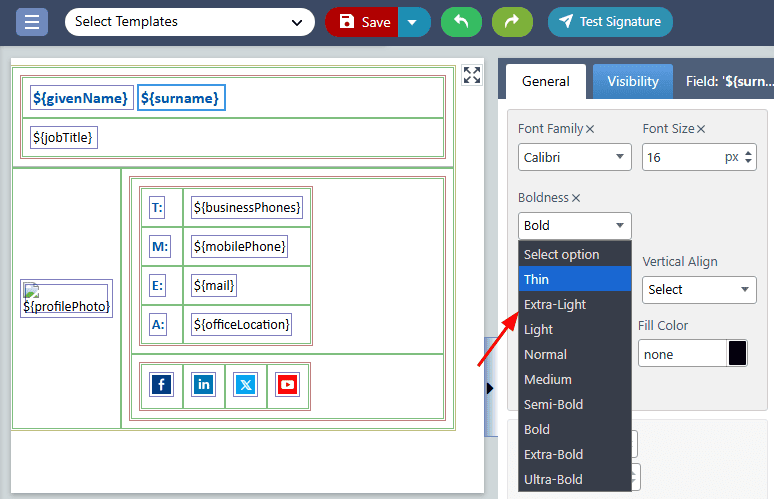Expand the Save button dropdown arrow

pyautogui.click(x=414, y=22)
